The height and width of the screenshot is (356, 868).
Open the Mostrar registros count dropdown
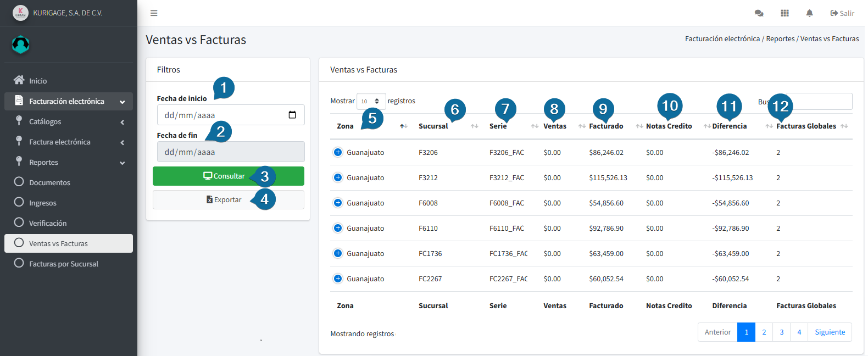(371, 101)
